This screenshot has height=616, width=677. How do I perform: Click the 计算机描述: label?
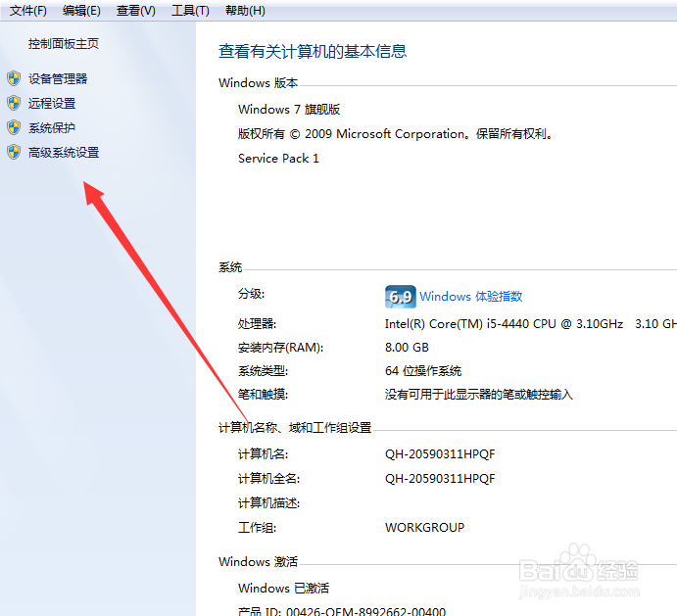(269, 503)
